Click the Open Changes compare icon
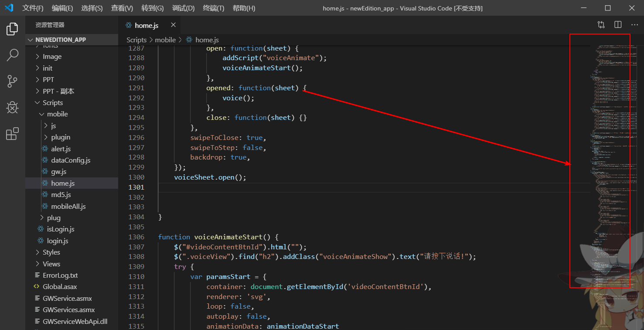The image size is (644, 330). [x=601, y=25]
